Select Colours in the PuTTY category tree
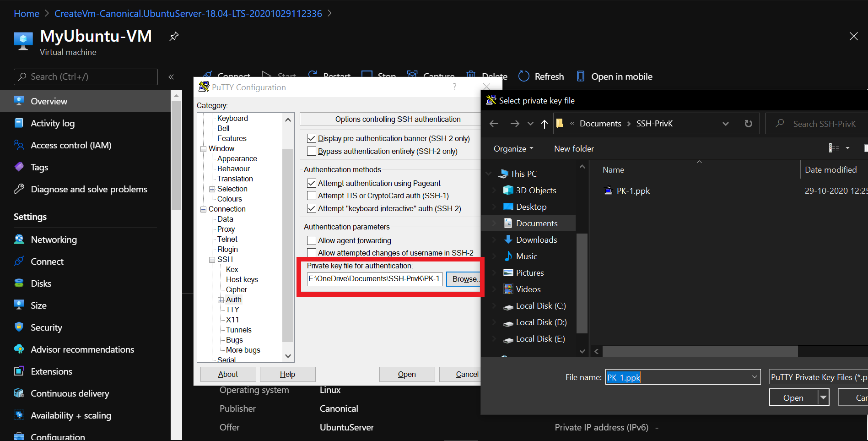868x441 pixels. 230,199
